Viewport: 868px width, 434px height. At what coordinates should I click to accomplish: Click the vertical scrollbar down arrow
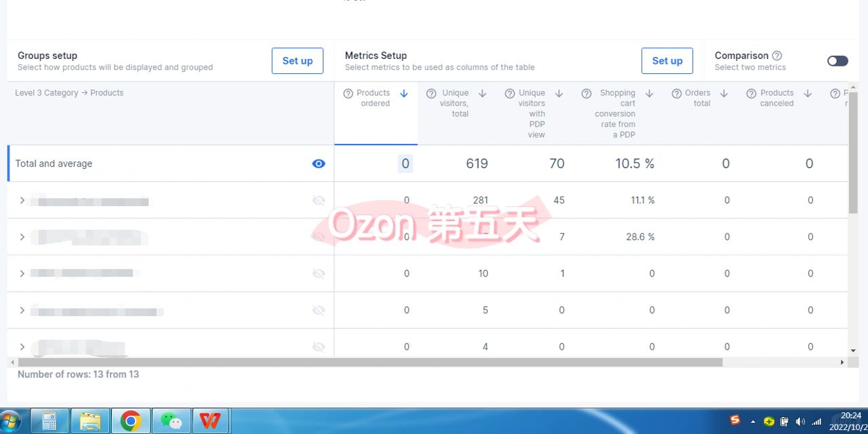853,351
